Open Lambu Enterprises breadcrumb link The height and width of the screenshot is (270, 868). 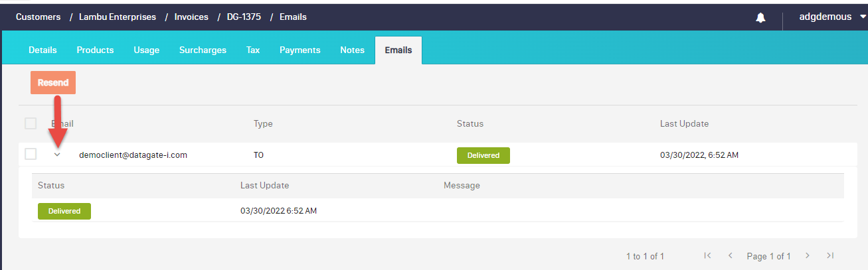117,17
